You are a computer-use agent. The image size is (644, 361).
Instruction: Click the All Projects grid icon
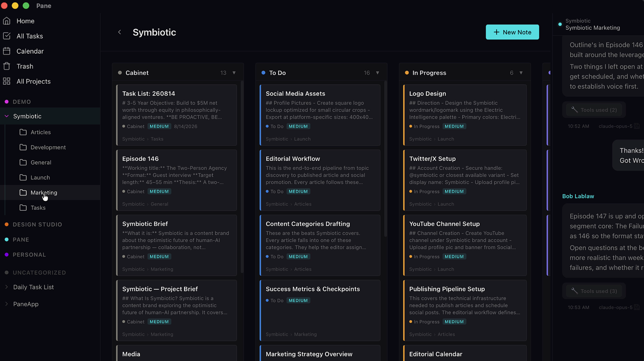pyautogui.click(x=7, y=81)
